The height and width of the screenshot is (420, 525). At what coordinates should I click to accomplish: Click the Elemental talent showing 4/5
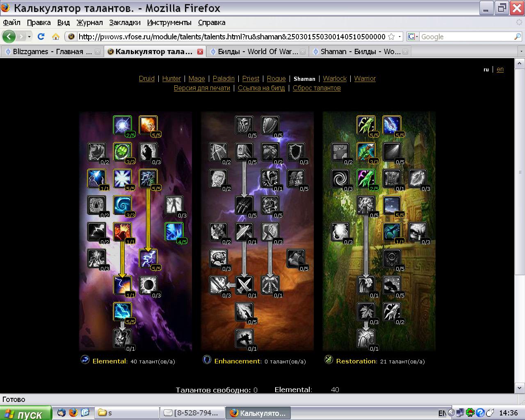tap(174, 232)
